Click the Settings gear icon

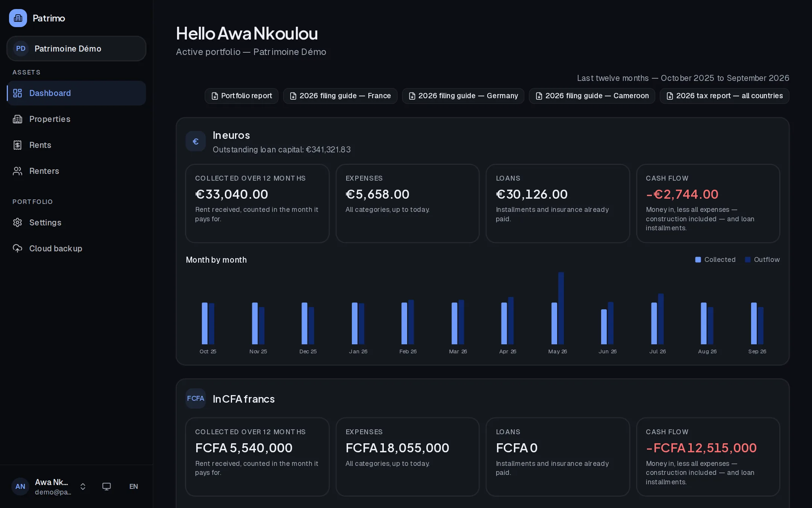(18, 222)
